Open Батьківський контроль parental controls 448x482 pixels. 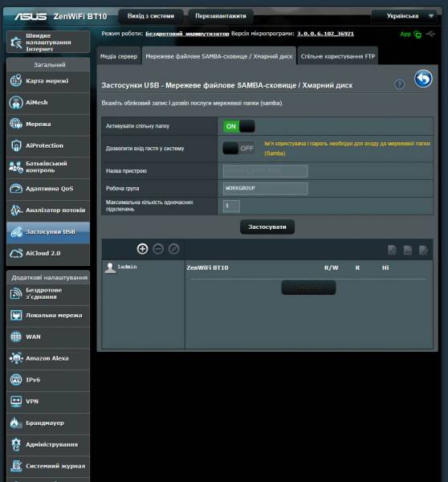48,167
